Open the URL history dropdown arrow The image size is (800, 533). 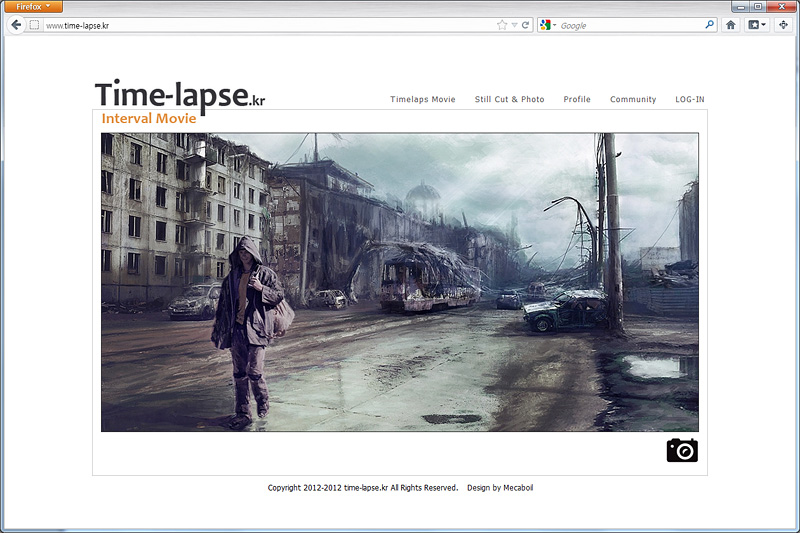click(x=514, y=25)
